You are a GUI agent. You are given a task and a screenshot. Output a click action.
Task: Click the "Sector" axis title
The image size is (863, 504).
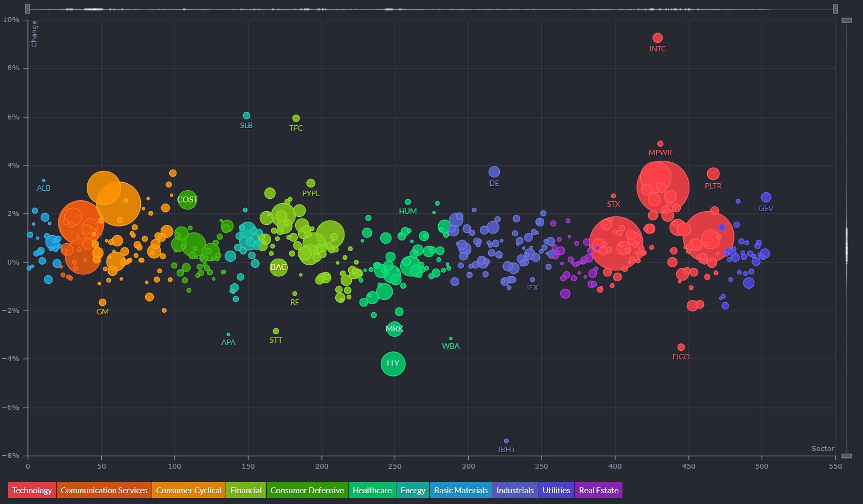point(823,449)
